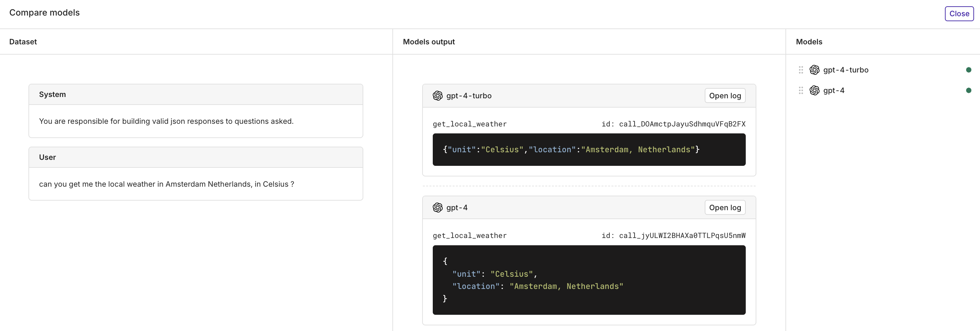Open log for gpt-4 output
Screen dimensions: 980x331
pos(725,208)
